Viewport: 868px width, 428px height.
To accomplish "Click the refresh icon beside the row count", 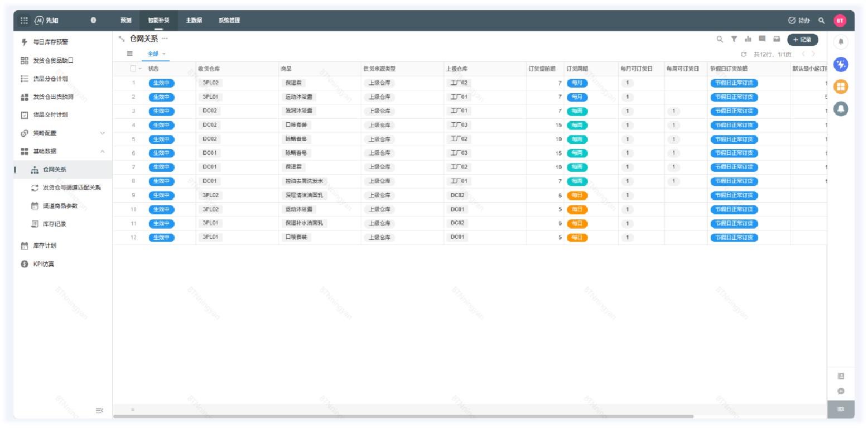I will point(743,54).
